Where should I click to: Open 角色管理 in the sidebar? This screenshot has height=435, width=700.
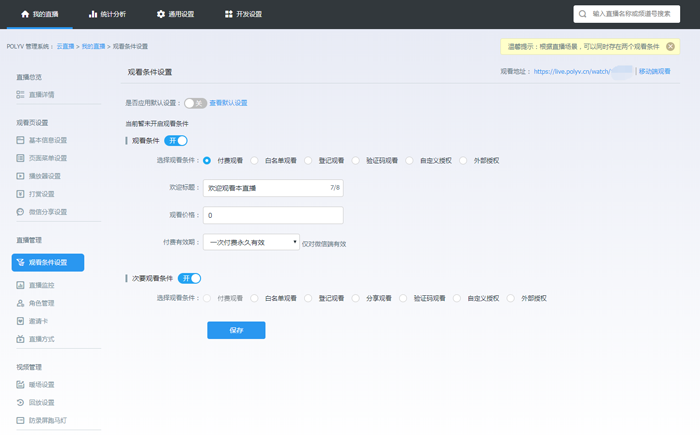[41, 303]
